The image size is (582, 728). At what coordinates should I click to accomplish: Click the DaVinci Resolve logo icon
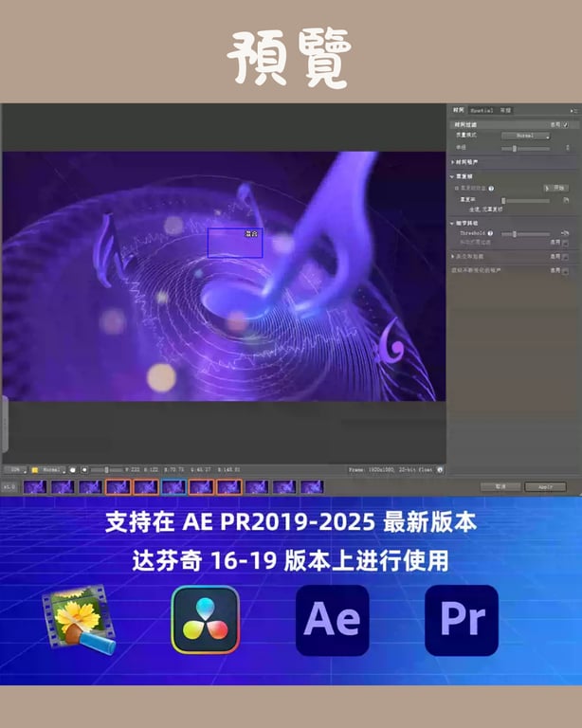[x=205, y=620]
